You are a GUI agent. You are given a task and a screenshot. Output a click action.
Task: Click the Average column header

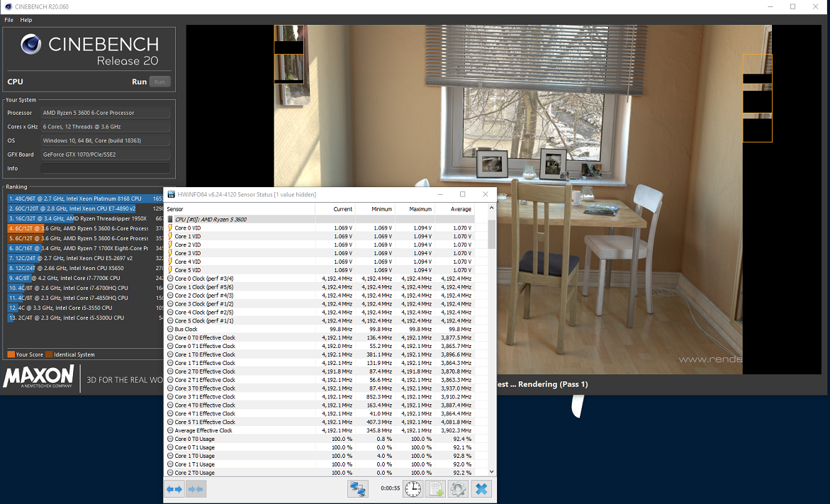(x=454, y=209)
